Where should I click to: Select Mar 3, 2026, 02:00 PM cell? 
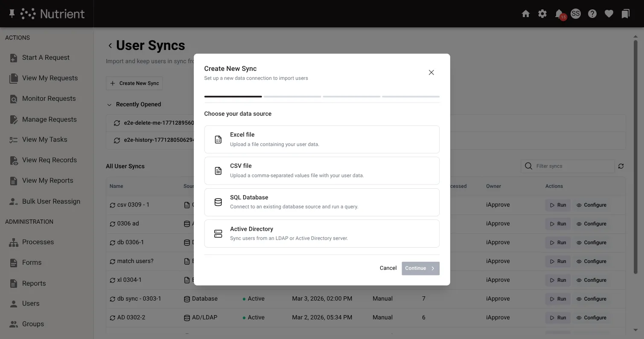(322, 299)
